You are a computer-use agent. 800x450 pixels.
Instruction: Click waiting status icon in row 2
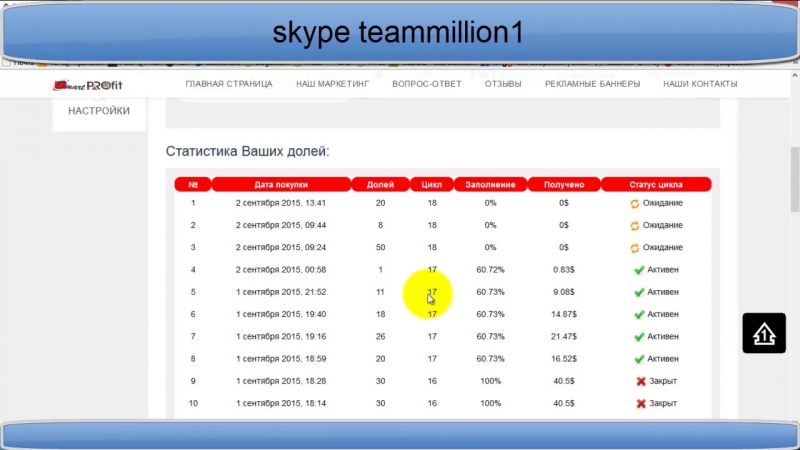634,226
